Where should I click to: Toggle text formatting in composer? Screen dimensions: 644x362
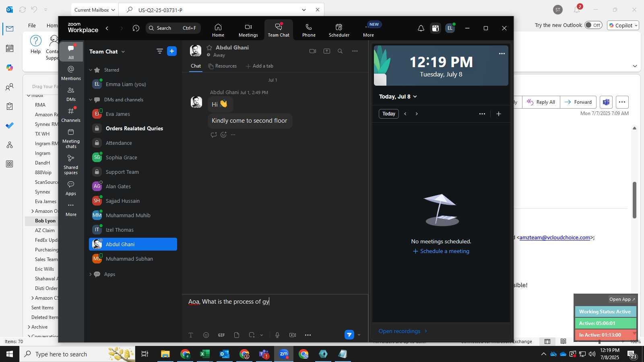pyautogui.click(x=191, y=335)
